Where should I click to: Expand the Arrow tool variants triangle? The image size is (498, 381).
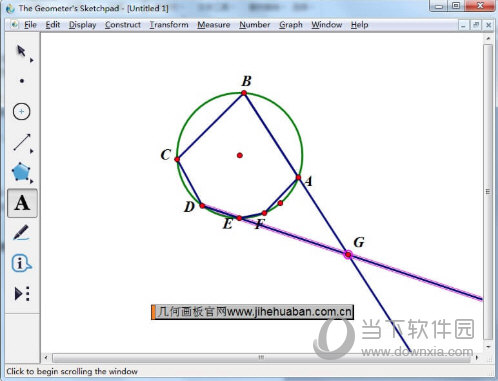point(32,60)
